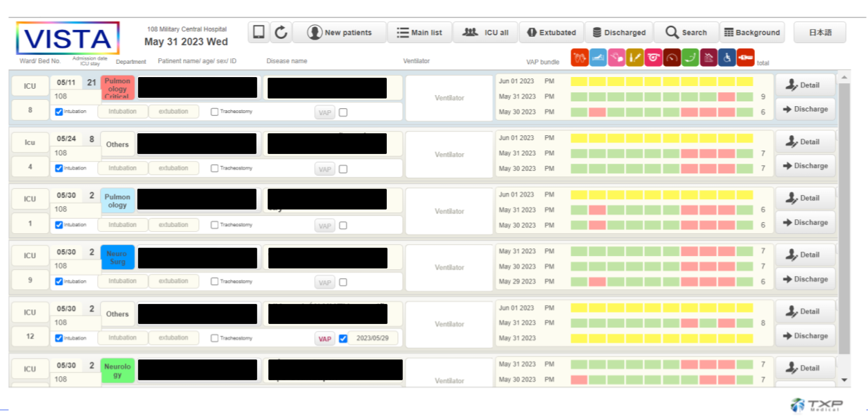
Task: Open Detail for the bed 8 patient
Action: click(804, 85)
